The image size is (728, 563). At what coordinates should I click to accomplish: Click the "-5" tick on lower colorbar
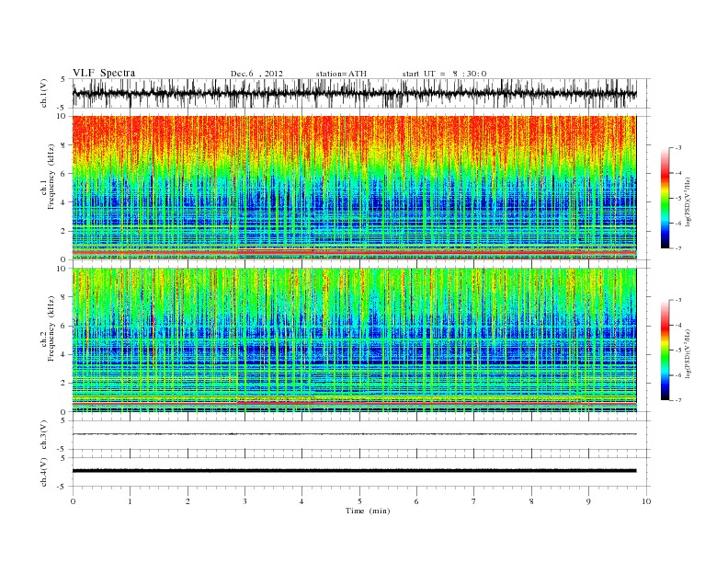point(677,350)
